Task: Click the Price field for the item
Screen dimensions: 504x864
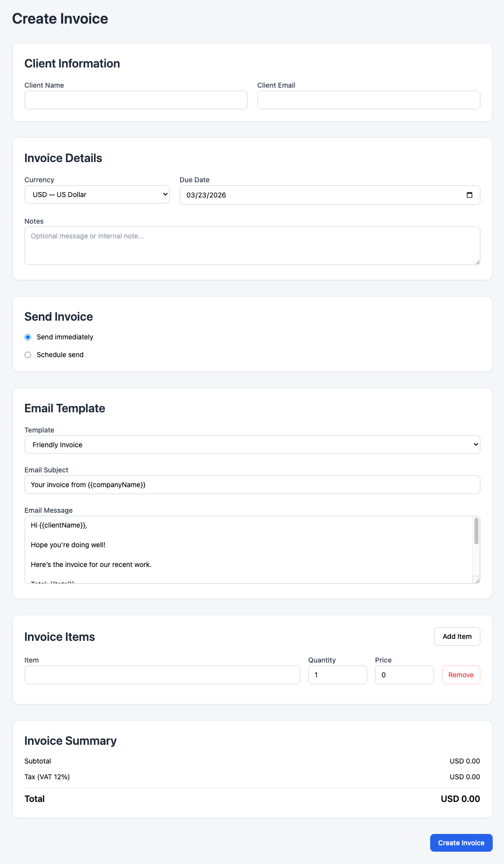Action: click(404, 675)
